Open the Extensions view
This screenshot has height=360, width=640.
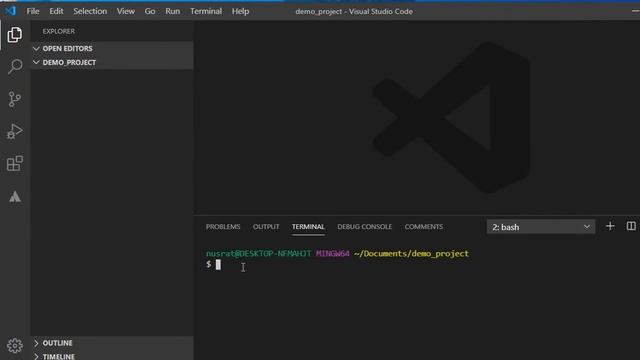(x=15, y=164)
